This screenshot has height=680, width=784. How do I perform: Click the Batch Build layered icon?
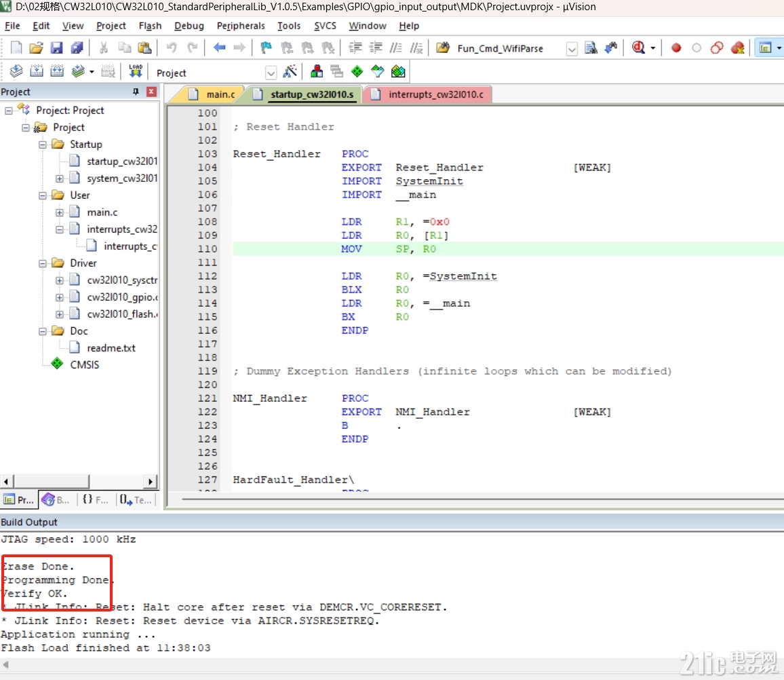77,71
